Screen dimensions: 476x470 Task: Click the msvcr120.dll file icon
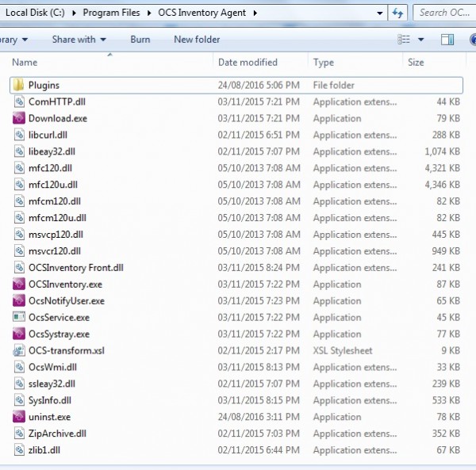(x=19, y=251)
